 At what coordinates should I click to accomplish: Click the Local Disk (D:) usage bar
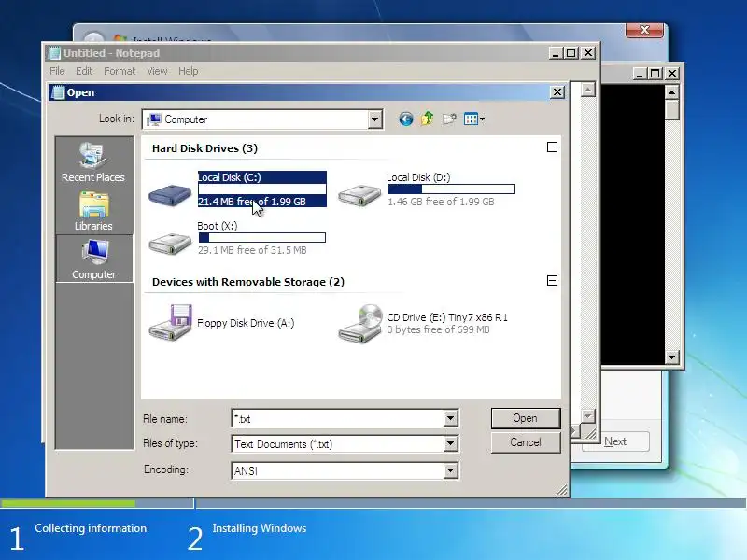452,189
